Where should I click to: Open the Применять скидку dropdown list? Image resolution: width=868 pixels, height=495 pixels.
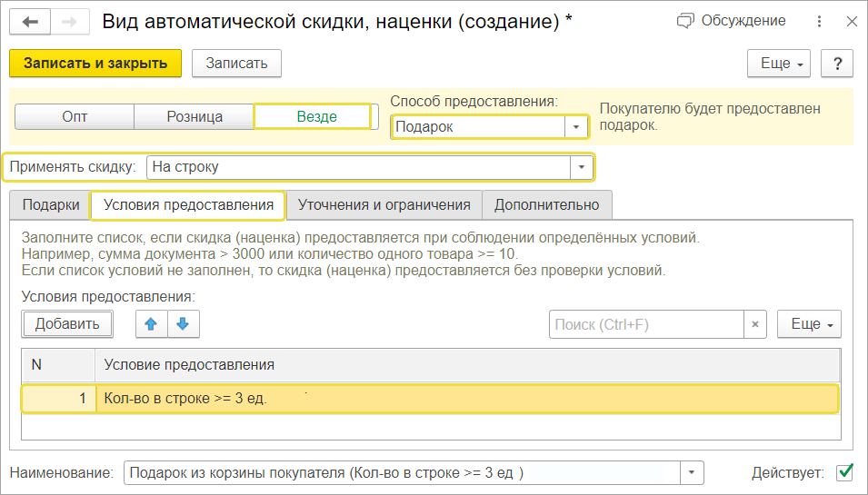[582, 167]
